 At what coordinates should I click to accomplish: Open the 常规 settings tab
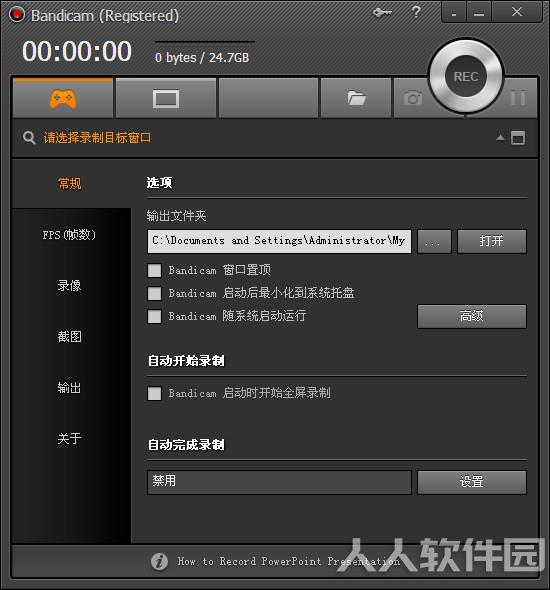point(70,184)
